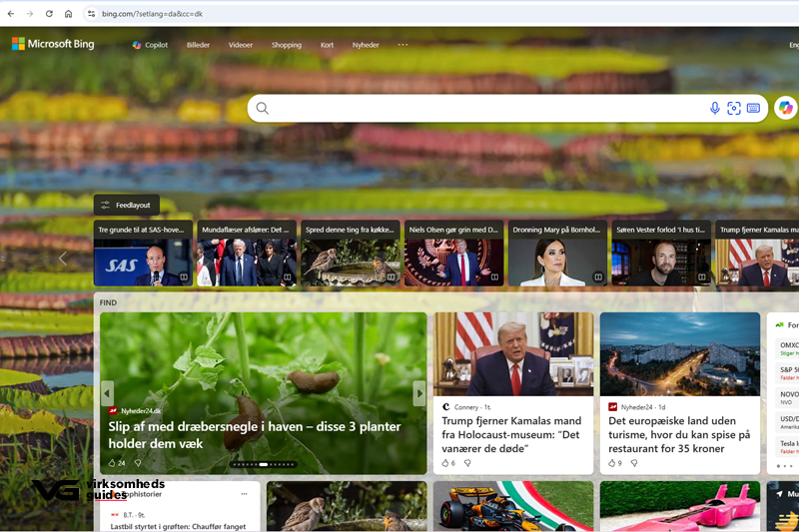Viewport: 799px width, 532px height.
Task: Open more options on Tophistorier card
Action: pyautogui.click(x=244, y=494)
